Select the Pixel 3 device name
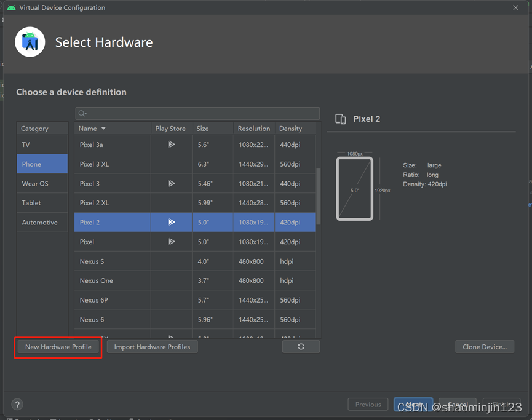The height and width of the screenshot is (420, 532). pyautogui.click(x=90, y=183)
